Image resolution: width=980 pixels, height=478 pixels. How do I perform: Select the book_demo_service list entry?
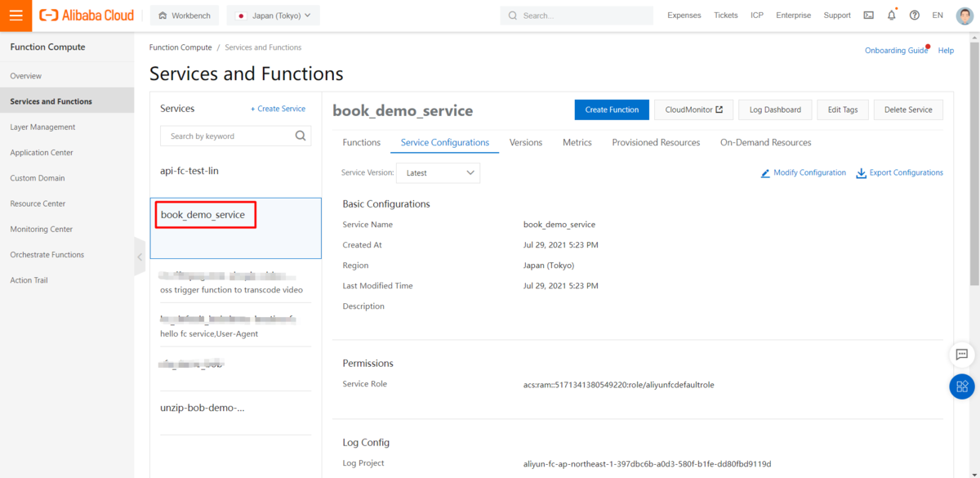(x=235, y=227)
